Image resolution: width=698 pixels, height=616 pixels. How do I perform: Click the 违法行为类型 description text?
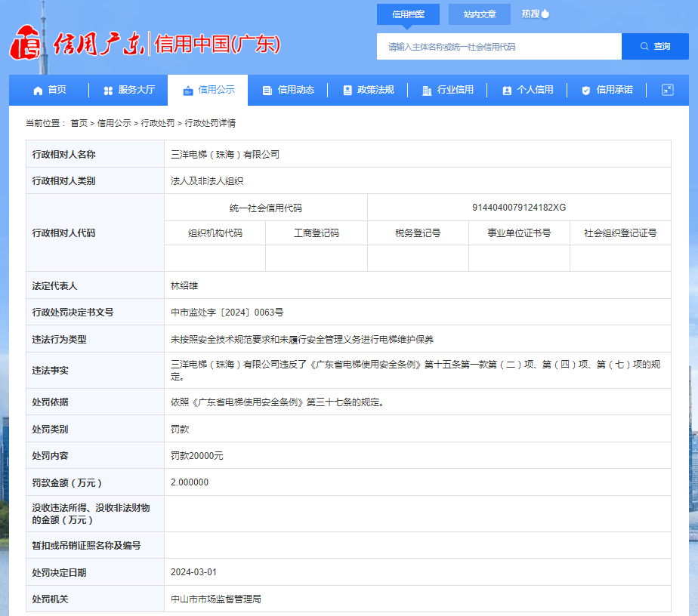302,340
